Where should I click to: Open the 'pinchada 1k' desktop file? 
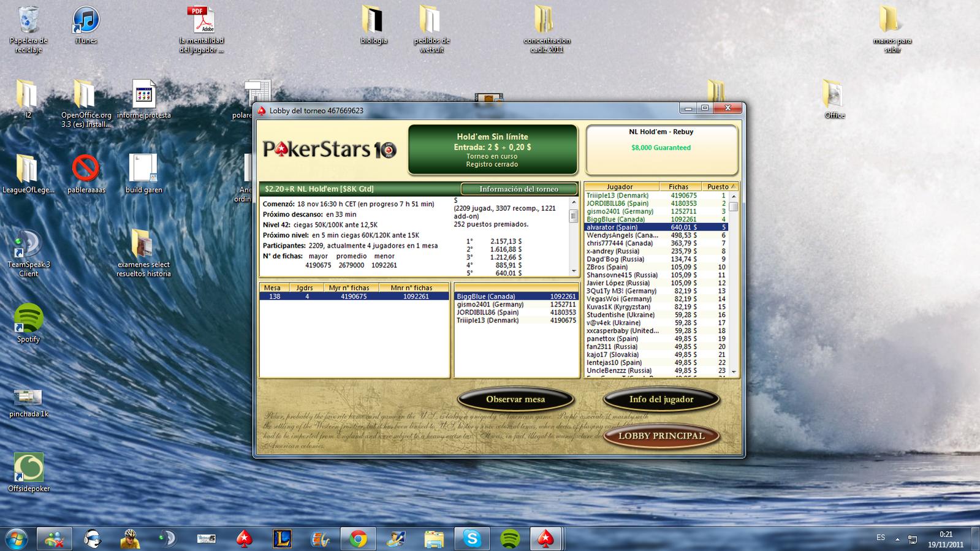pos(28,403)
